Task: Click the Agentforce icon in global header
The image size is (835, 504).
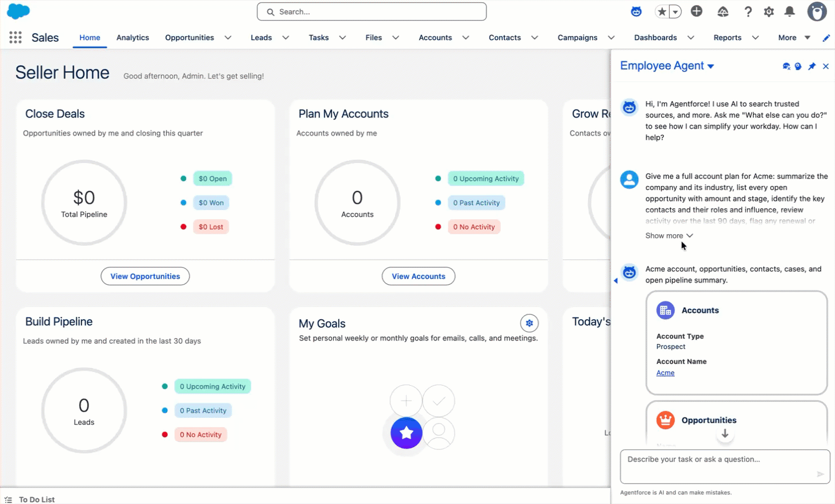Action: point(636,11)
